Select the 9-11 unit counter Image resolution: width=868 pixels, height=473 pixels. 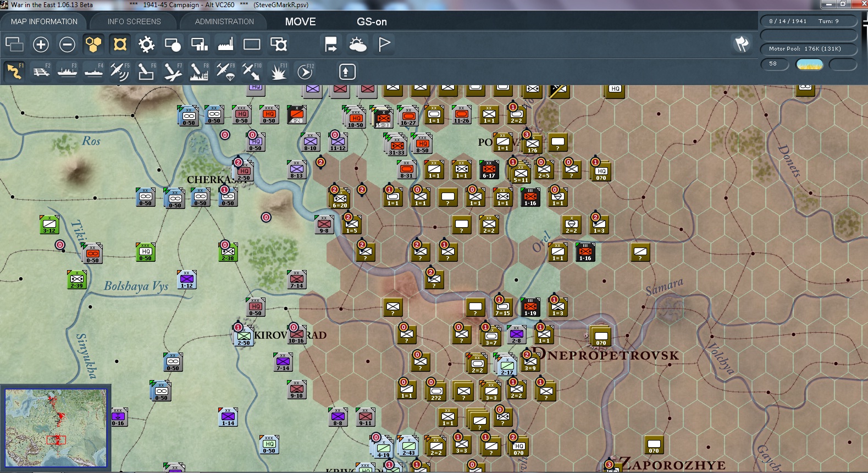[x=366, y=417]
